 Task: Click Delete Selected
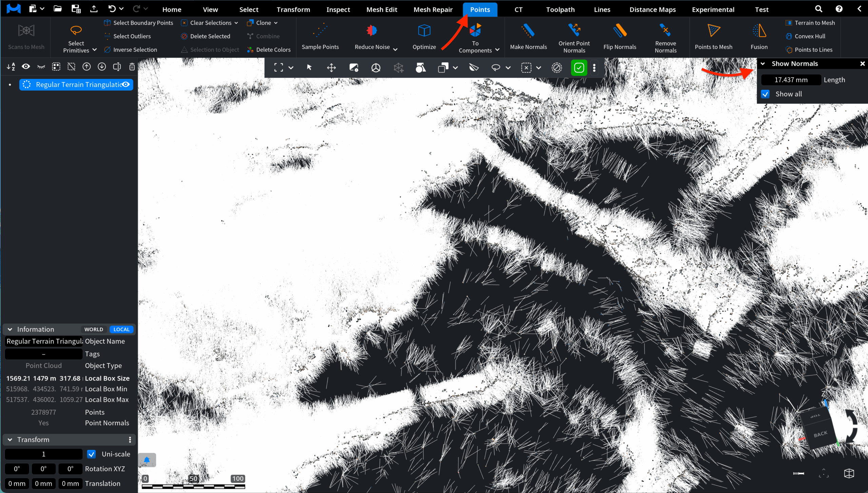pos(205,36)
